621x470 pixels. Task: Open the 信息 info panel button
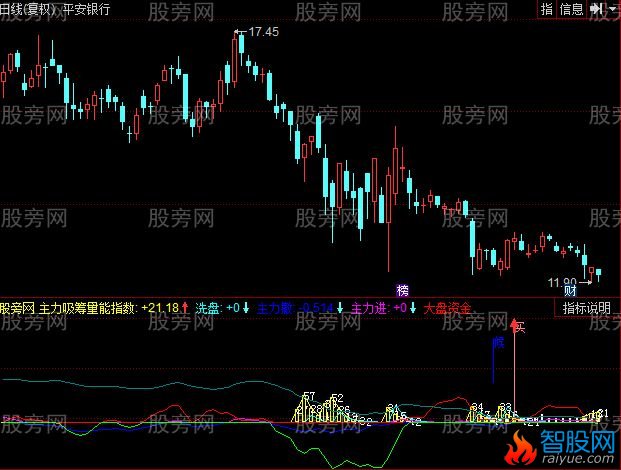pos(571,9)
